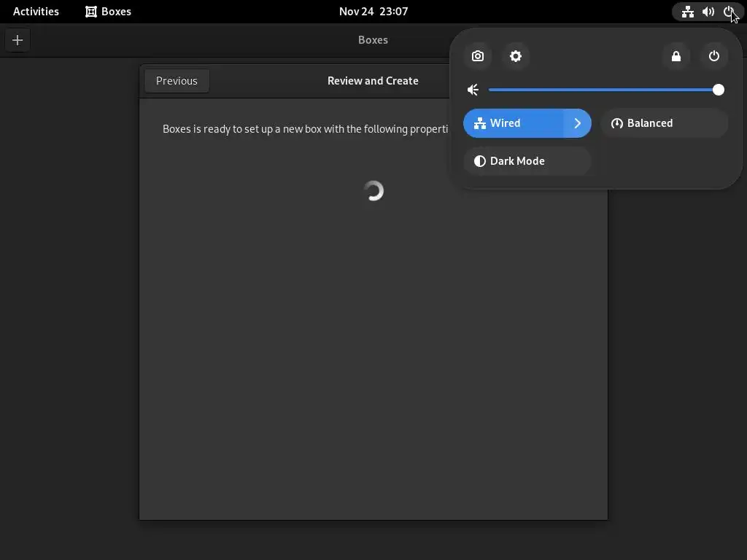Toggle the Balanced power mode button
The image size is (747, 560).
point(665,123)
